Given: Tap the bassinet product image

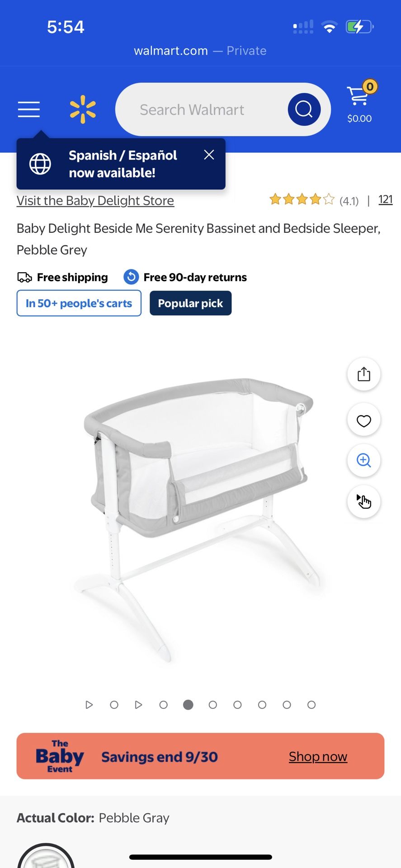Looking at the screenshot, I should [199, 511].
